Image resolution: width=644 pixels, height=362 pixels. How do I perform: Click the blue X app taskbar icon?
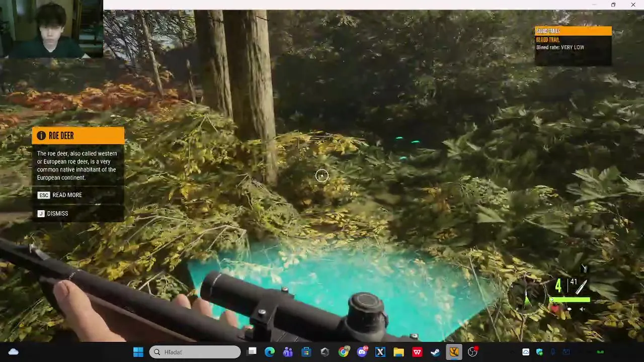pos(380,352)
